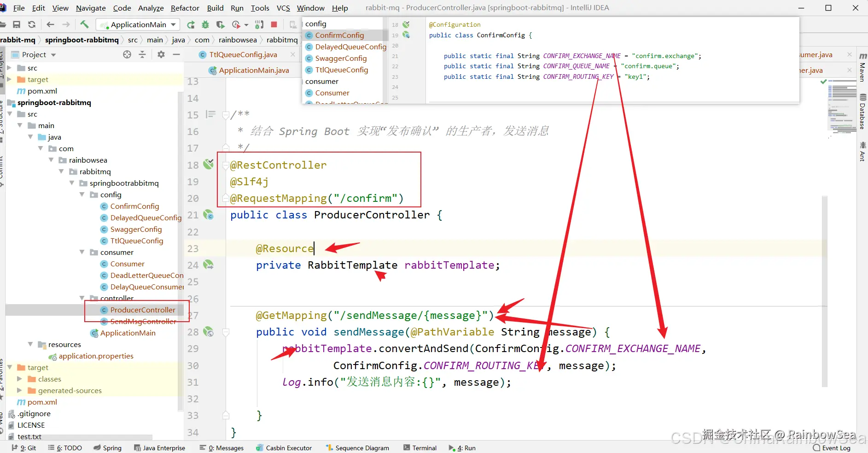Open the ApplicationMain run configuration dropdown

click(138, 24)
